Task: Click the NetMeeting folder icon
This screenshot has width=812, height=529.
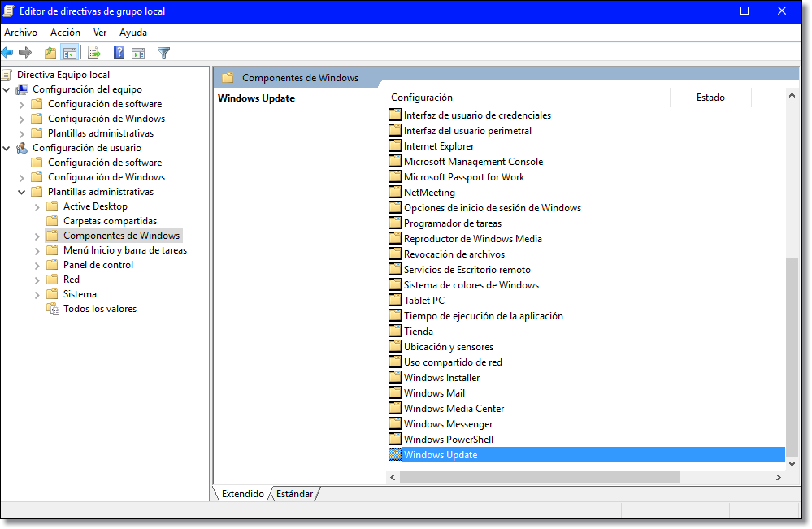Action: tap(396, 192)
